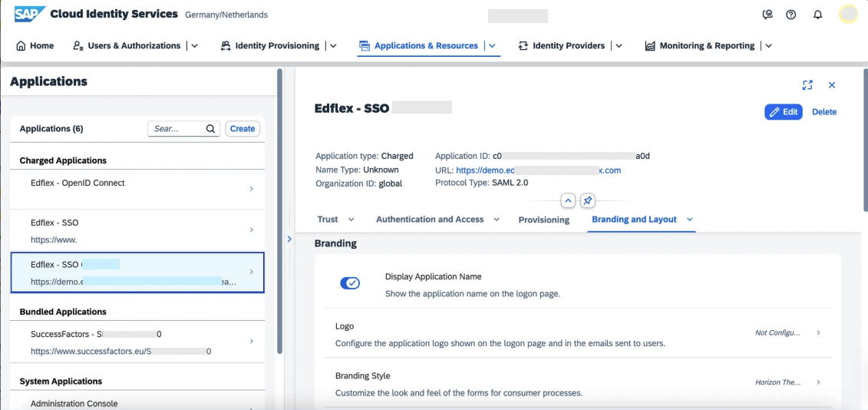The height and width of the screenshot is (410, 868).
Task: Select Edflex - SSO https://www. application
Action: coord(137,230)
